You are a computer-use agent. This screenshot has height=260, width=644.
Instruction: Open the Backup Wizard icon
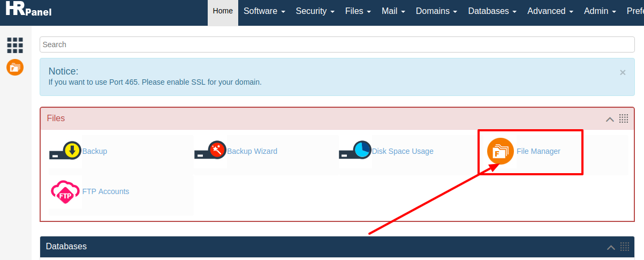pos(210,151)
